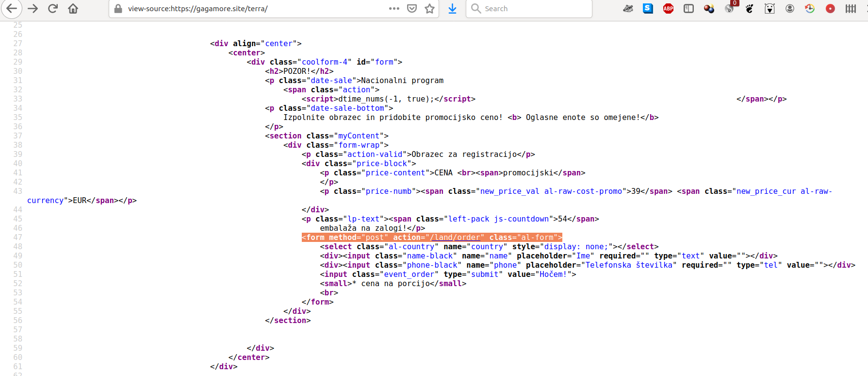
Task: Click the "display: none;" style value
Action: [x=576, y=247]
